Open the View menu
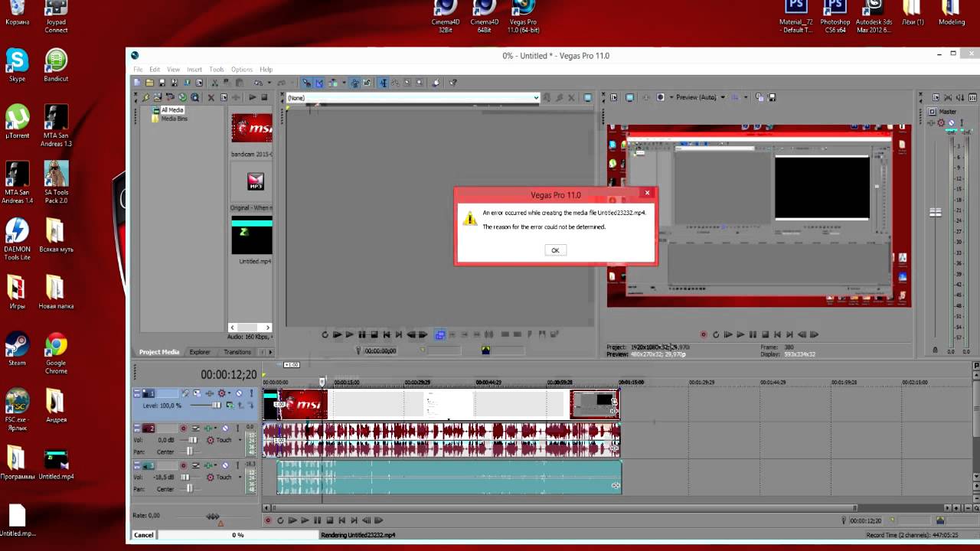Screen dimensions: 980x551 click(174, 70)
